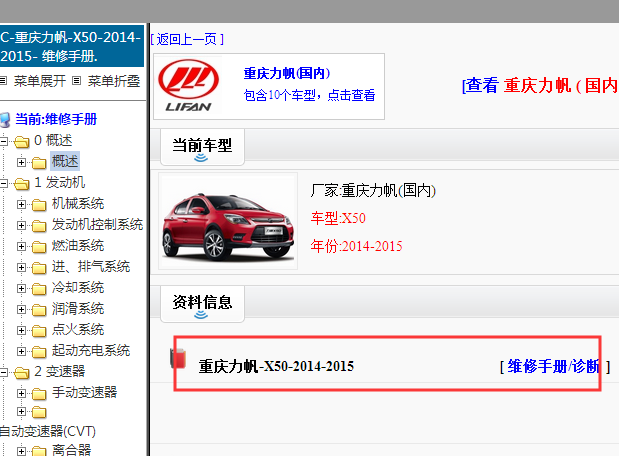Click the C-重庆力帆-X50-2014-2015 维修手册 header
The image size is (619, 456).
pos(71,46)
